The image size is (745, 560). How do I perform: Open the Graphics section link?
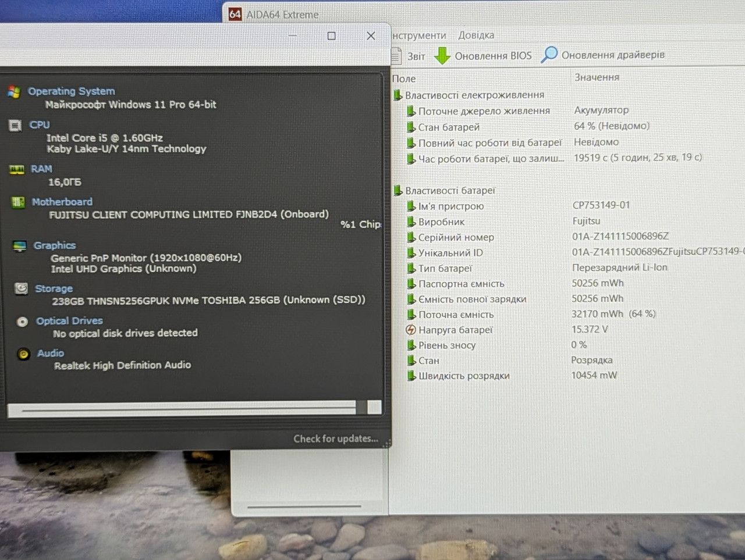coord(55,245)
